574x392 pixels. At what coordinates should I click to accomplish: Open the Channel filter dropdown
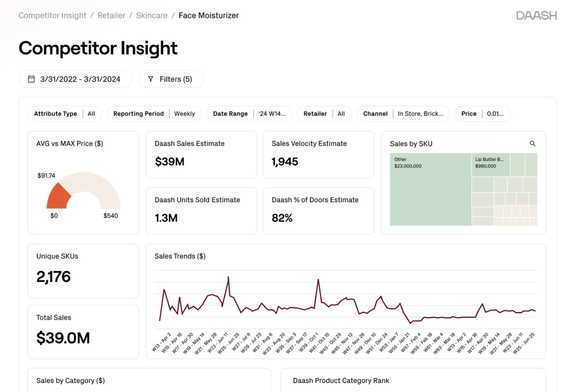pos(404,114)
